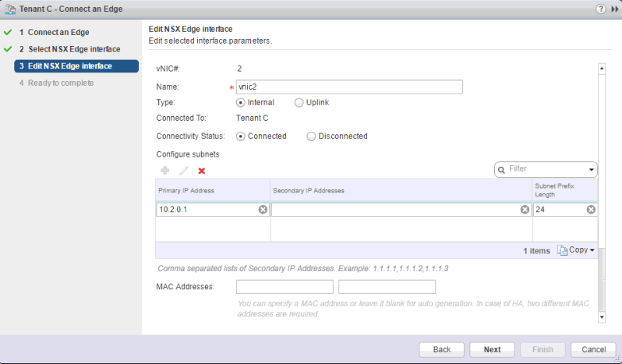The image size is (622, 364).
Task: Set connectivity status to Disconnected
Action: [x=312, y=136]
